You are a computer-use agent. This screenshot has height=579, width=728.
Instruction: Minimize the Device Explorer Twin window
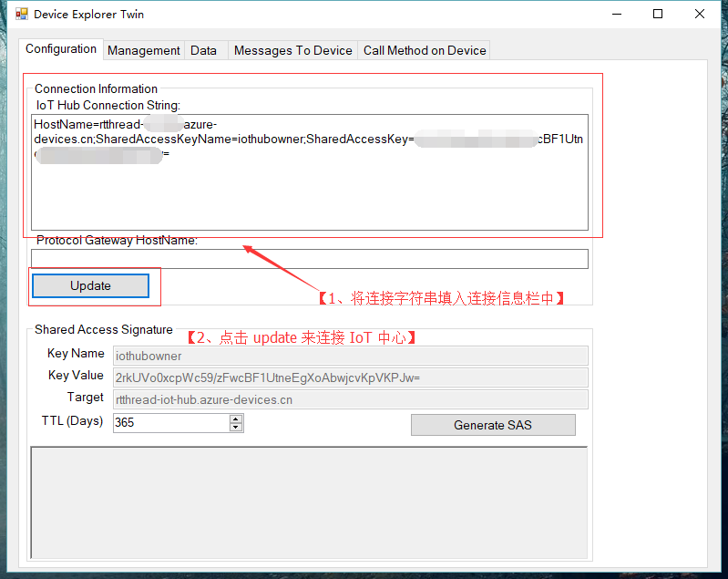pos(616,15)
